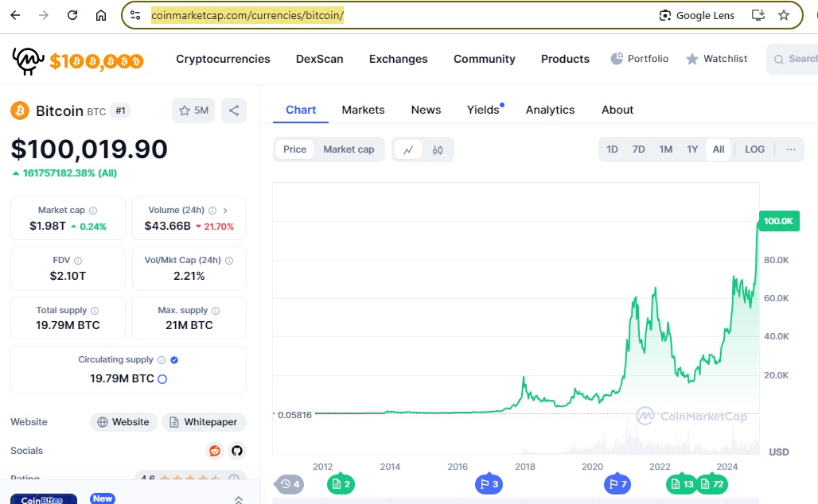Open Bitcoin's GitHub social link
818x504 pixels.
tap(237, 451)
